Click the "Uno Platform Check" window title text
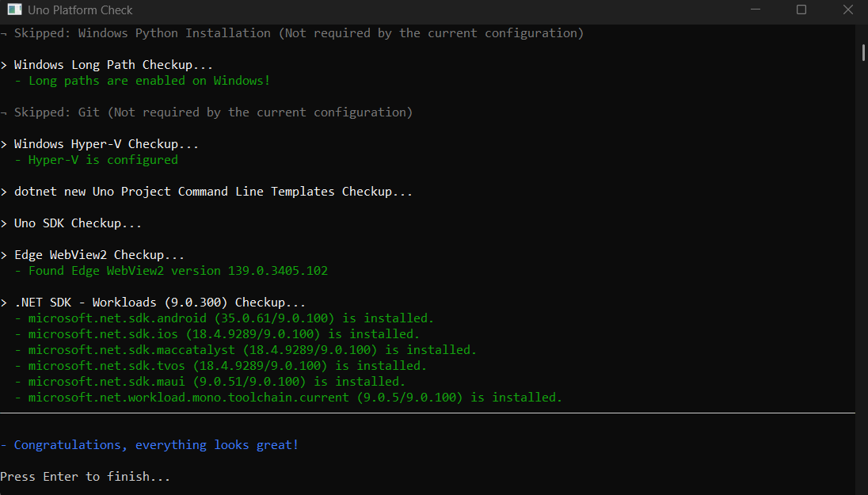This screenshot has width=868, height=495. pos(80,10)
